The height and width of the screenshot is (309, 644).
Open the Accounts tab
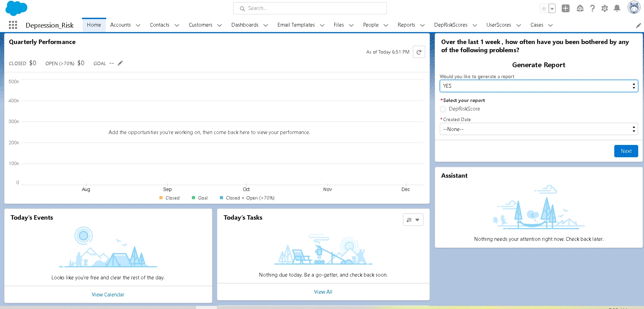point(121,25)
